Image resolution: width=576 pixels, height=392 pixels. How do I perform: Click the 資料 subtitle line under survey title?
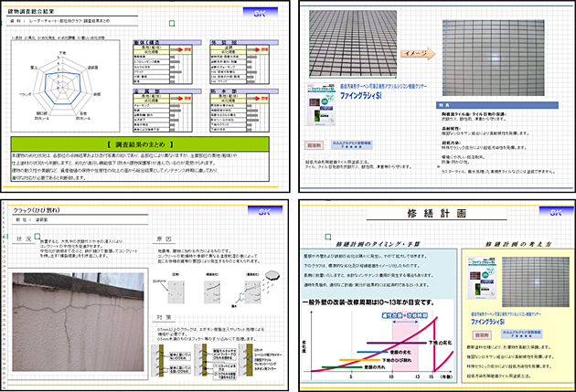click(59, 21)
